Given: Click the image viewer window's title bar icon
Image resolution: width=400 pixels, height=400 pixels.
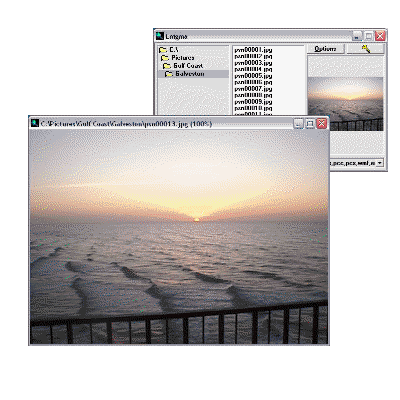Looking at the screenshot, I should (35, 123).
